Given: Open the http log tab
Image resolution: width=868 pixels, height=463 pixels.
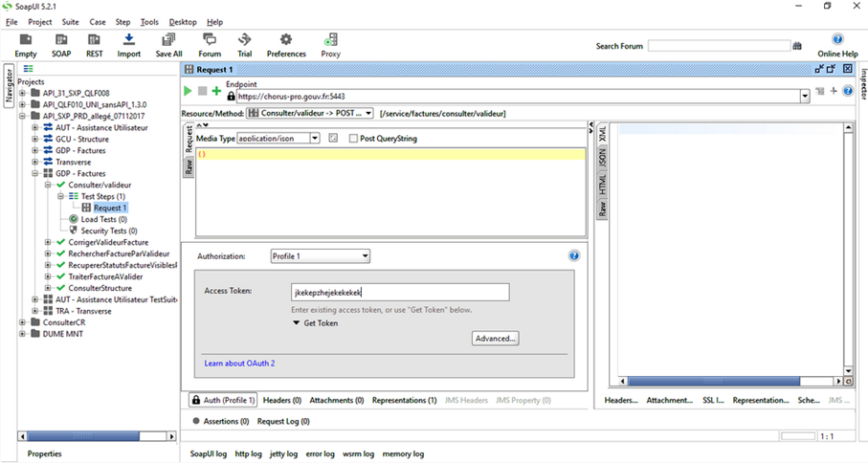Looking at the screenshot, I should click(249, 453).
